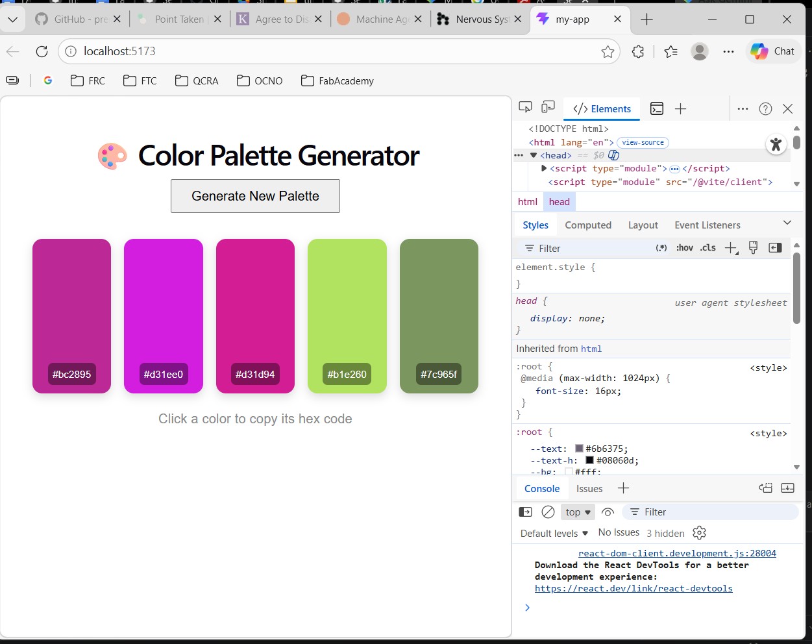This screenshot has height=644, width=812.
Task: Collapse the drawer with down-arrow icon
Action: [787, 488]
